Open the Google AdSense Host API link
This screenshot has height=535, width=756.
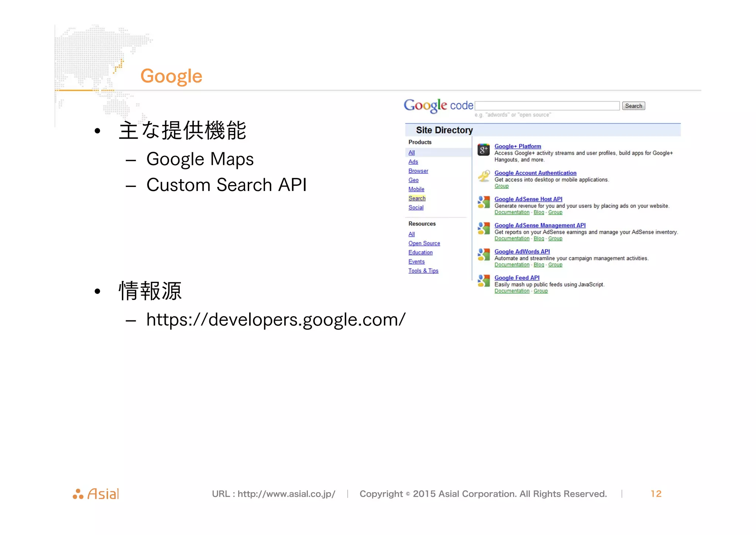tap(528, 199)
